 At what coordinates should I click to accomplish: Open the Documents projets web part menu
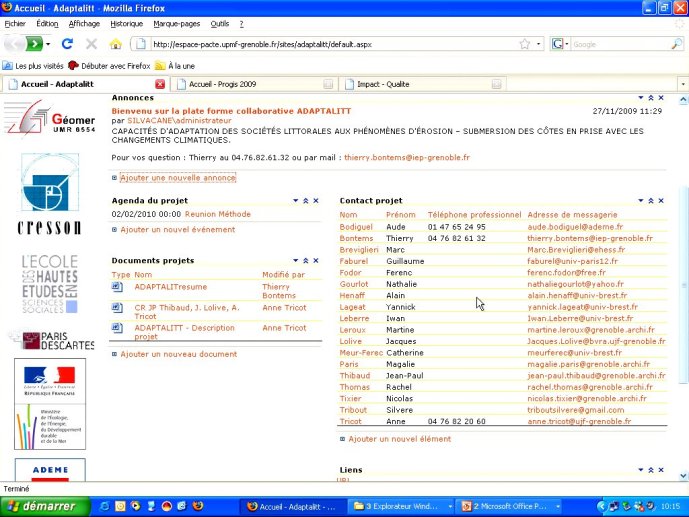pos(296,260)
